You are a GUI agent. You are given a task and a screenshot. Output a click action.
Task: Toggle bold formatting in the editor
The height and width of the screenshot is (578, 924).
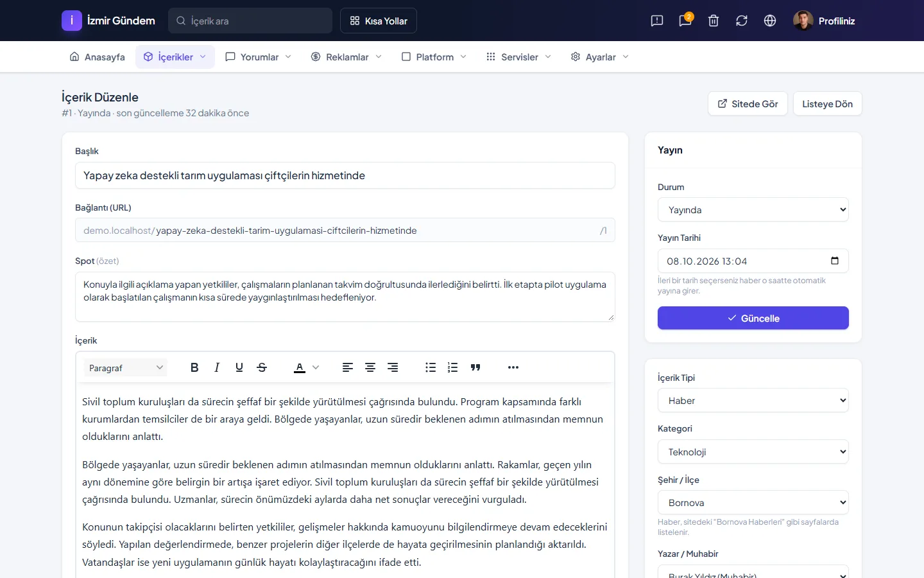tap(194, 367)
